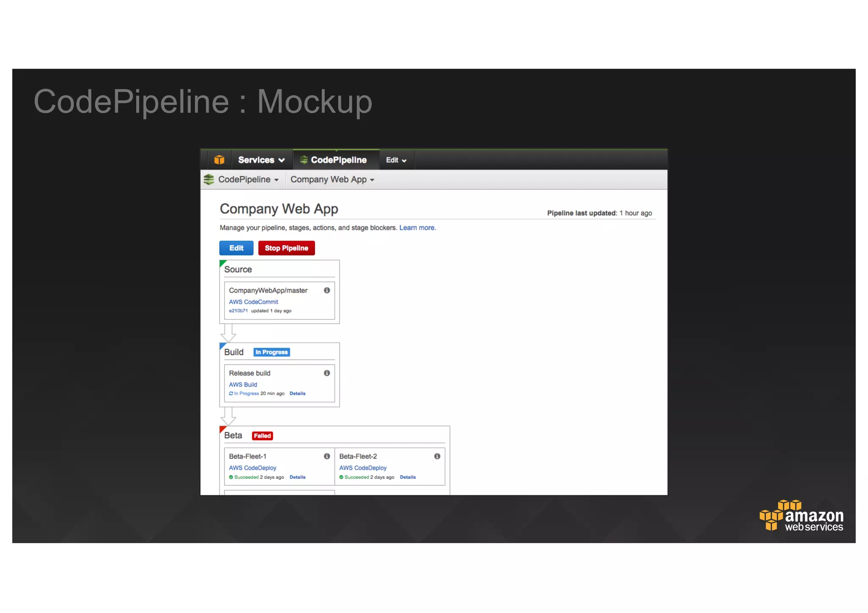
Task: Click the Failed badge on Beta stage
Action: pos(262,436)
